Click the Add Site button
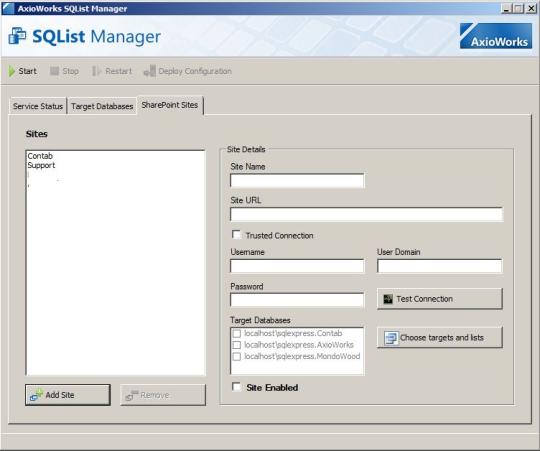The width and height of the screenshot is (540, 451). [68, 395]
